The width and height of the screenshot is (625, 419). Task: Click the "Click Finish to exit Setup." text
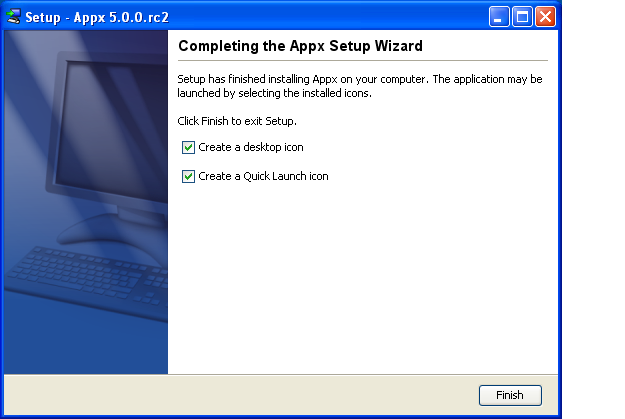pyautogui.click(x=237, y=121)
